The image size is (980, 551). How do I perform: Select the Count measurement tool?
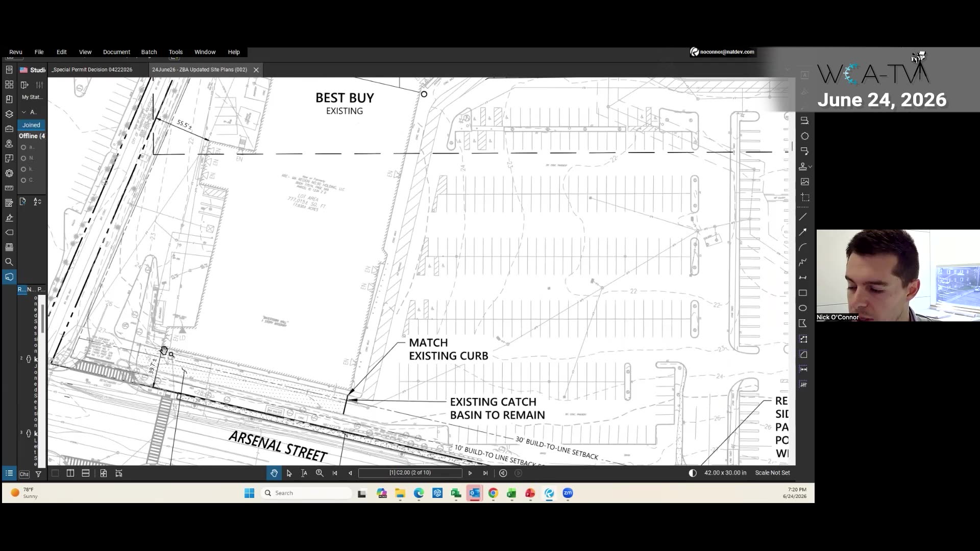[x=803, y=384]
